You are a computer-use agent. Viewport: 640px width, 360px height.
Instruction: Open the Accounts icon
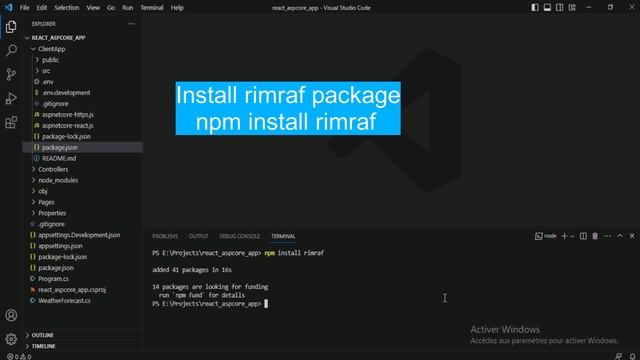(11, 315)
